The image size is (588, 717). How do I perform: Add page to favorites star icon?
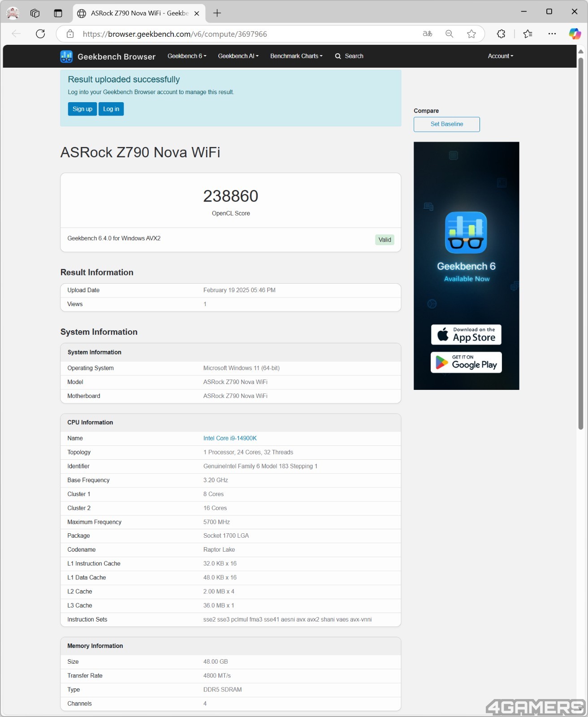471,34
